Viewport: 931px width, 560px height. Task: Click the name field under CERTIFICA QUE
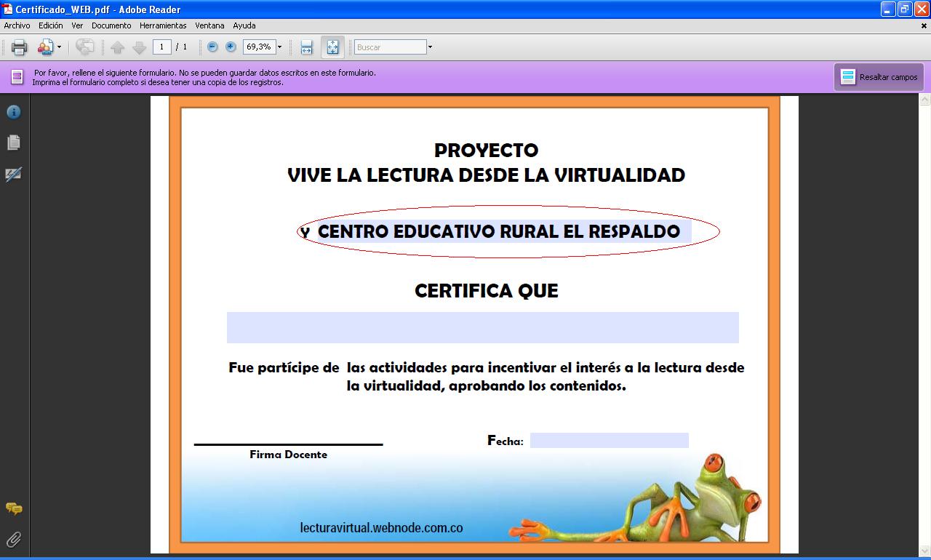point(482,327)
